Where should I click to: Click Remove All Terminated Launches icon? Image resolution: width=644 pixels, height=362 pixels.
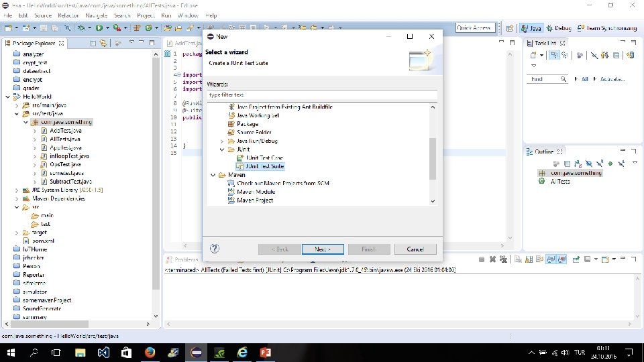[x=503, y=259]
